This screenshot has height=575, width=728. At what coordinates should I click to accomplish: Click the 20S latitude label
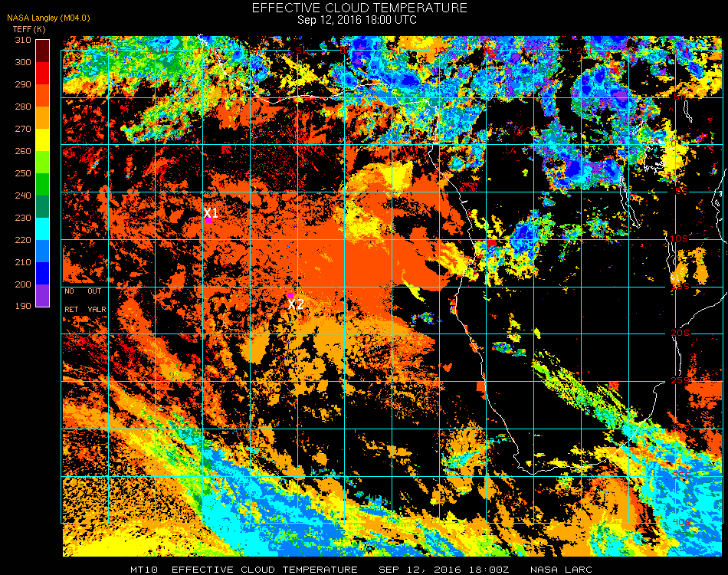click(x=680, y=333)
